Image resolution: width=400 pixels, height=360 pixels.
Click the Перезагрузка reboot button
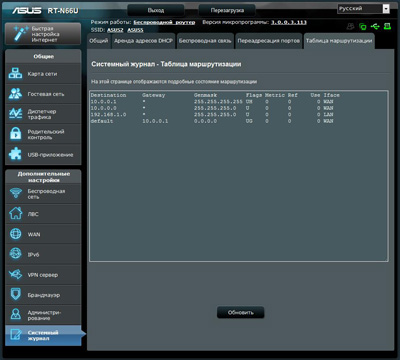pyautogui.click(x=227, y=10)
